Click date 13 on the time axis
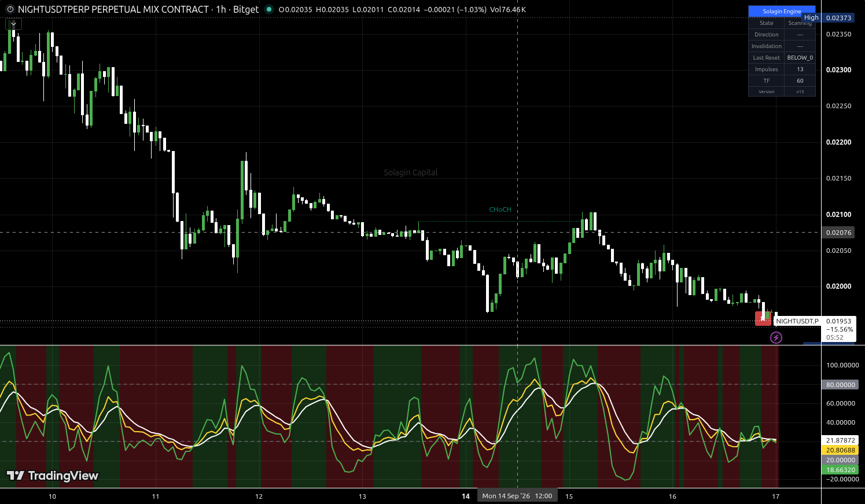The image size is (865, 504). [x=362, y=496]
